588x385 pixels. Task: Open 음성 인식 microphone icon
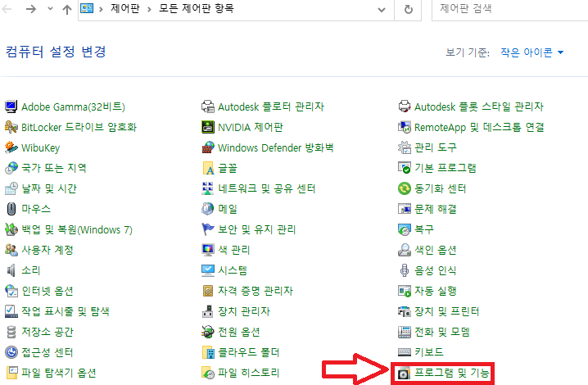click(405, 270)
